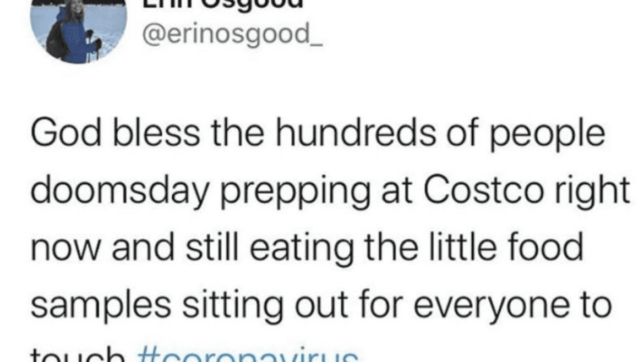
Task: Click Erin Osgood's profile avatar photo
Action: click(x=78, y=30)
